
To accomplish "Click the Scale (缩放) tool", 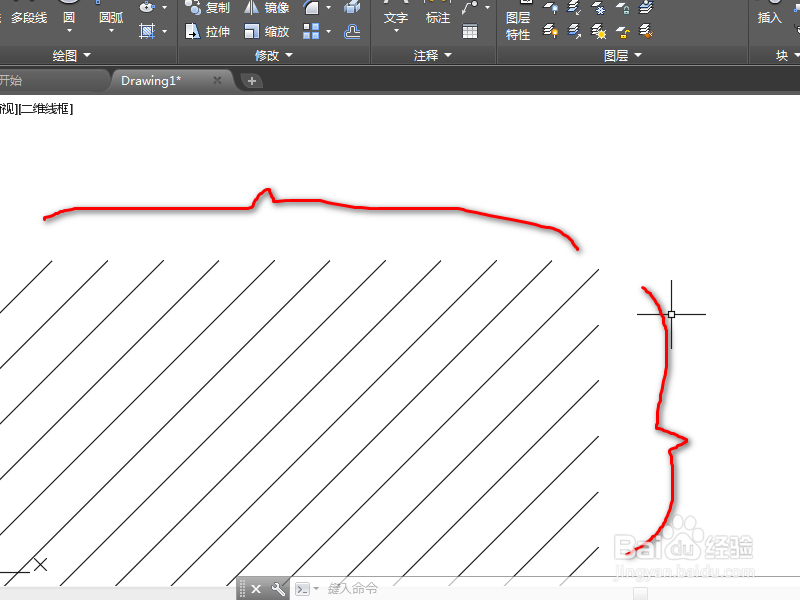I will click(267, 32).
